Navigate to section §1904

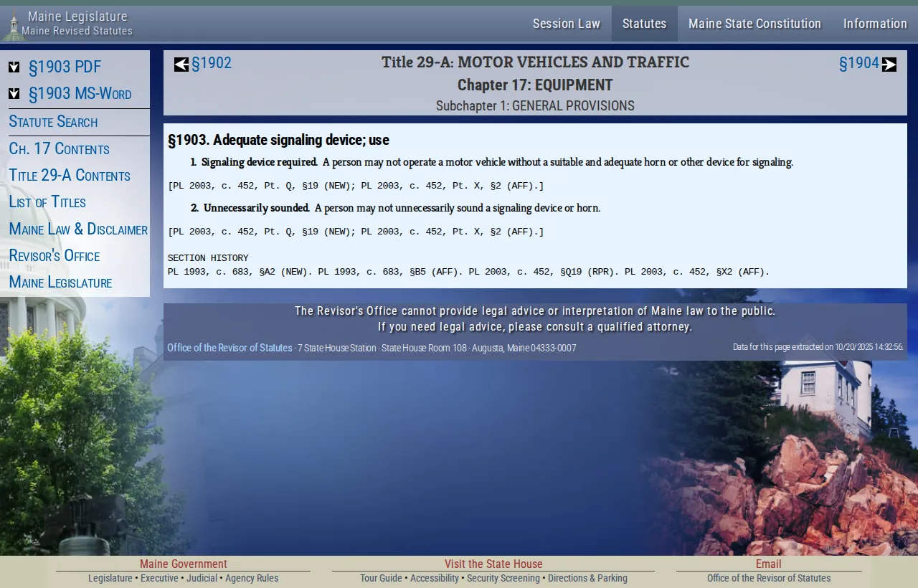pos(858,63)
